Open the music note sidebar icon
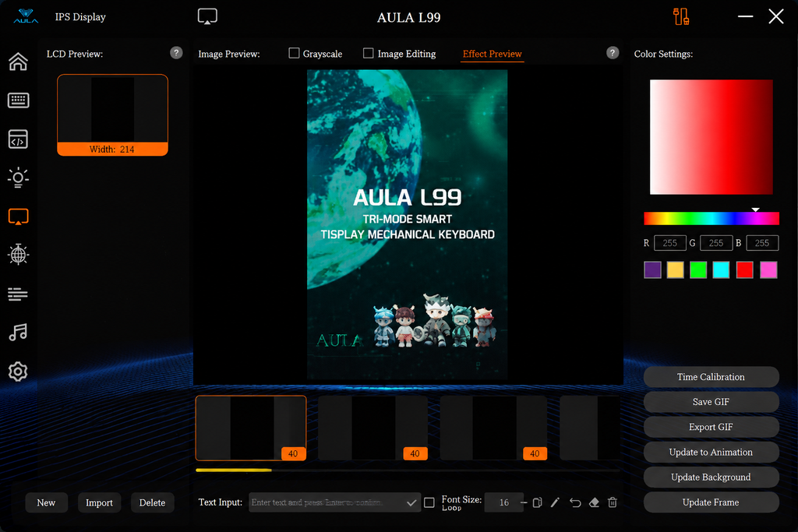798x532 pixels. click(x=19, y=332)
